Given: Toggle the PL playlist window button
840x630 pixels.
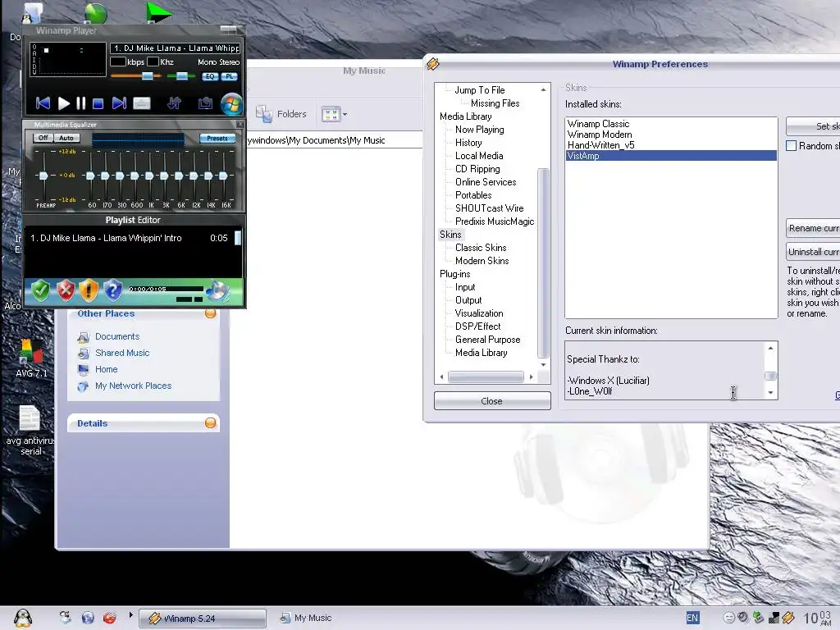Looking at the screenshot, I should 230,76.
